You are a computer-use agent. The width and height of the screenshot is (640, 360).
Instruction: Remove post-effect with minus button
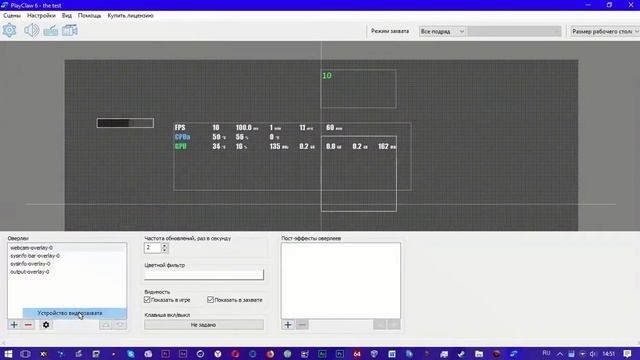(302, 325)
